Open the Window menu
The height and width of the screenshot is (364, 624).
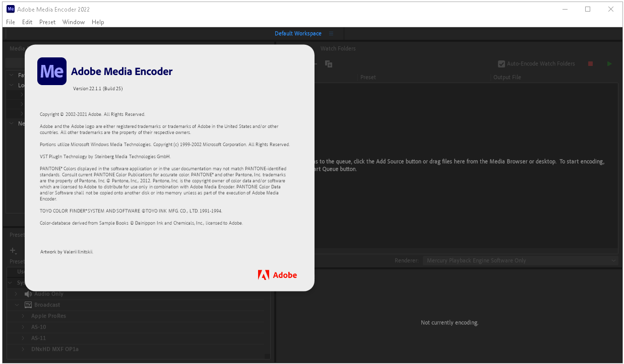(74, 22)
